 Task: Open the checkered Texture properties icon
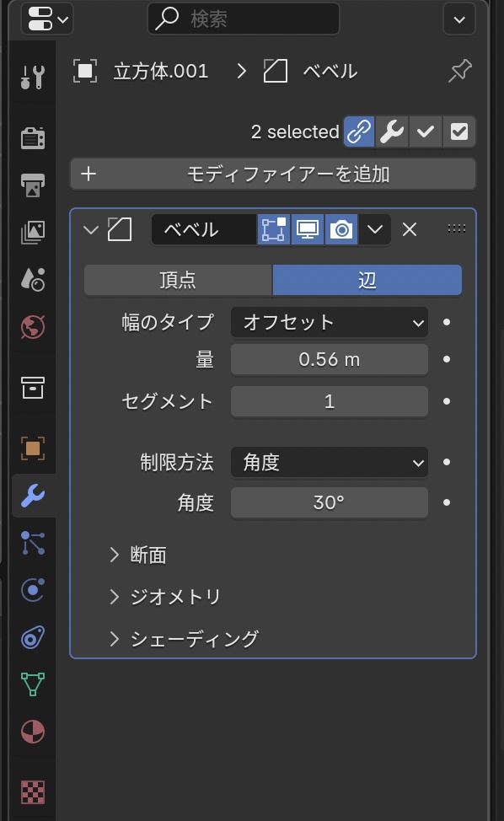33,792
